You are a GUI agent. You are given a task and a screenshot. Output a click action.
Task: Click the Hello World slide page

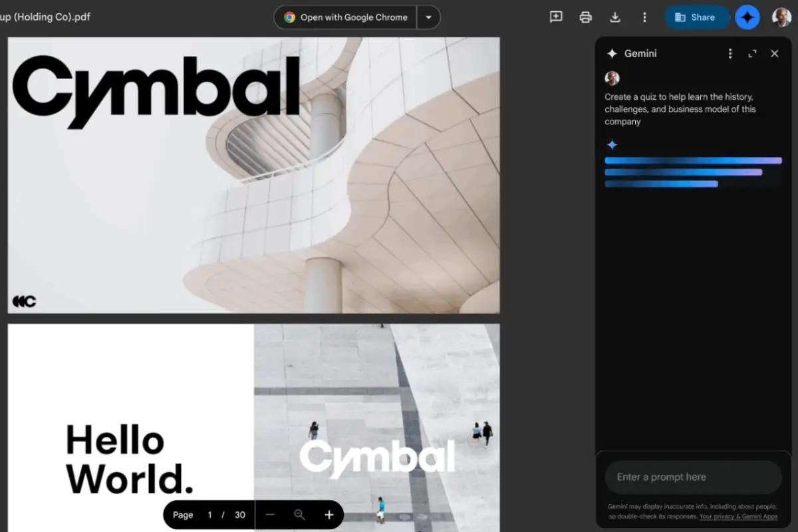[253, 428]
